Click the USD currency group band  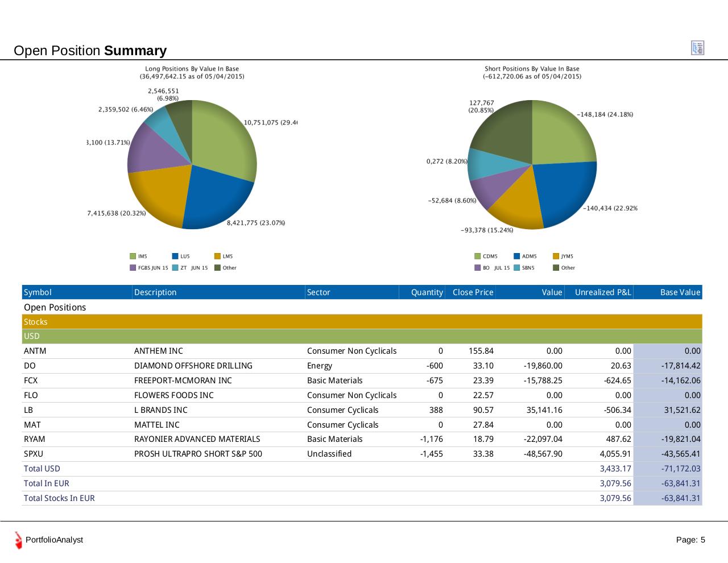pyautogui.click(x=362, y=336)
